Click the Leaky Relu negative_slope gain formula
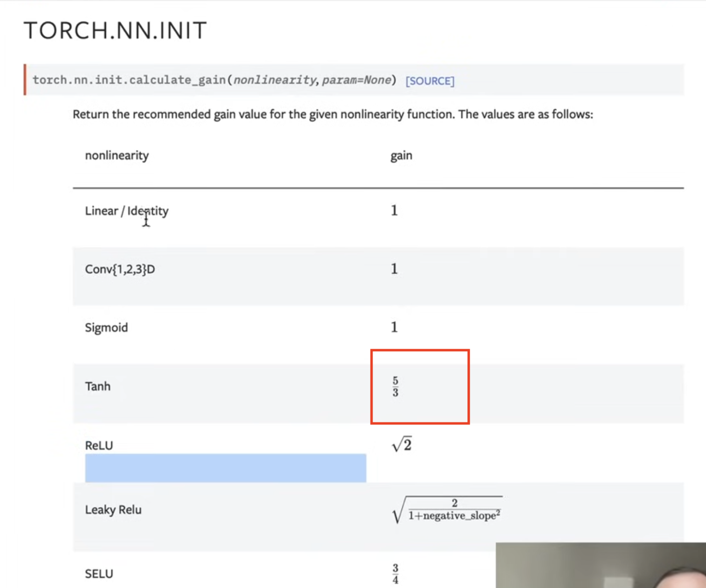This screenshot has width=706, height=588. (x=447, y=509)
